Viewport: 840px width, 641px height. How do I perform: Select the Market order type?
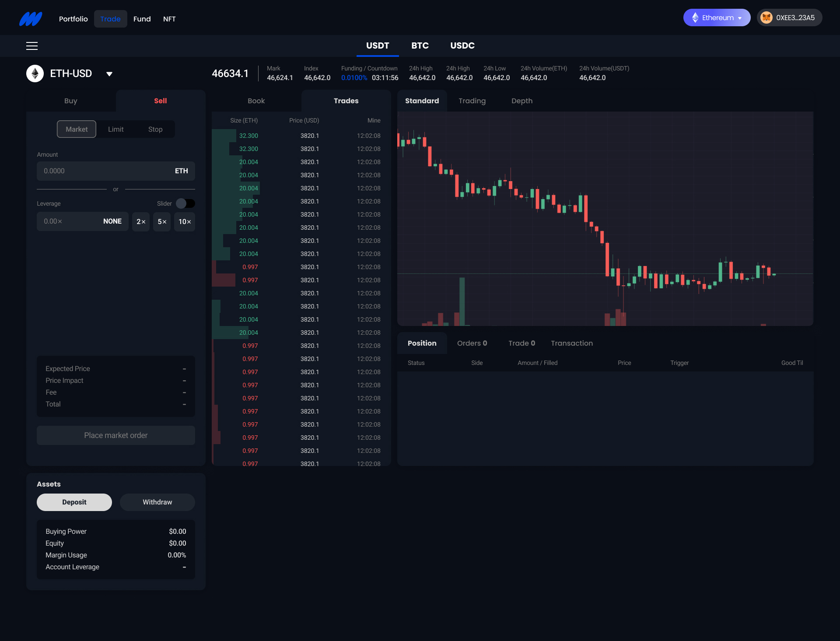tap(76, 129)
